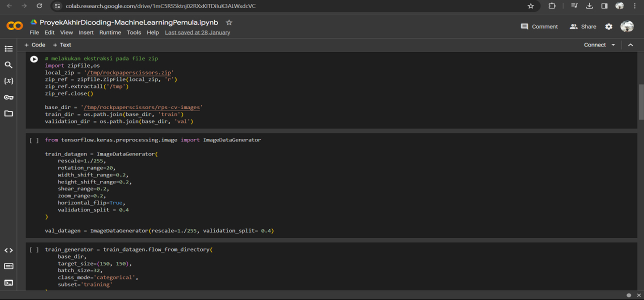Open the Variables inspector {x} icon

[8, 81]
